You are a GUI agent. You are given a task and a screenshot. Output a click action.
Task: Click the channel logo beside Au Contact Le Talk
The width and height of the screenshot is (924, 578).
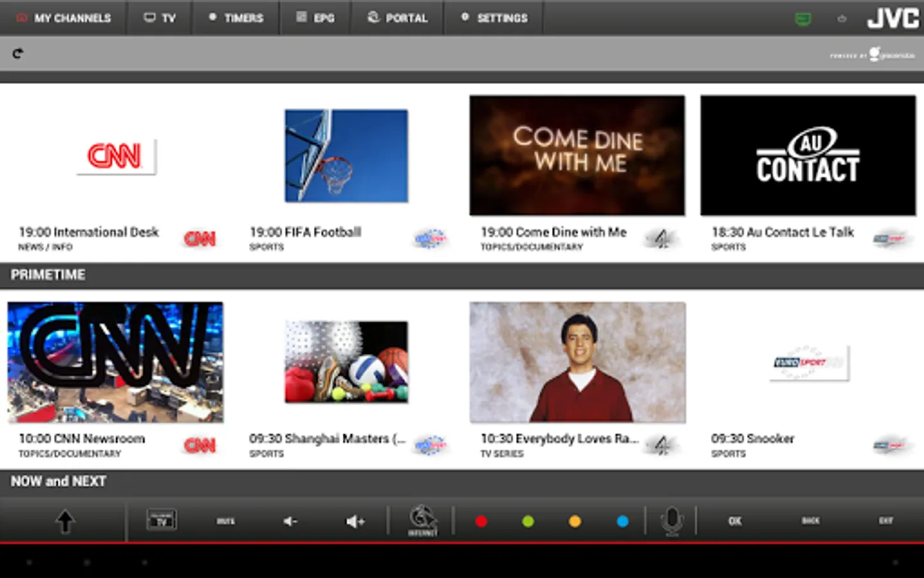click(891, 239)
